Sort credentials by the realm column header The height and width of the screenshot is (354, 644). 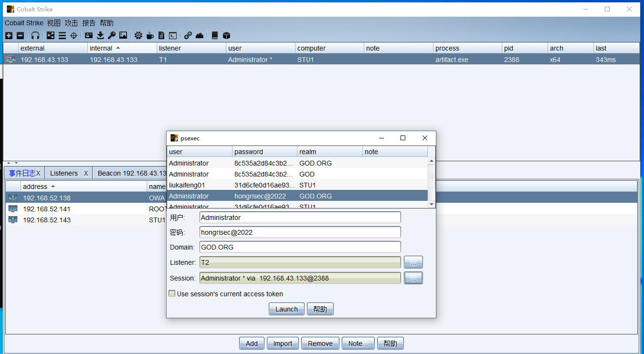tap(330, 152)
